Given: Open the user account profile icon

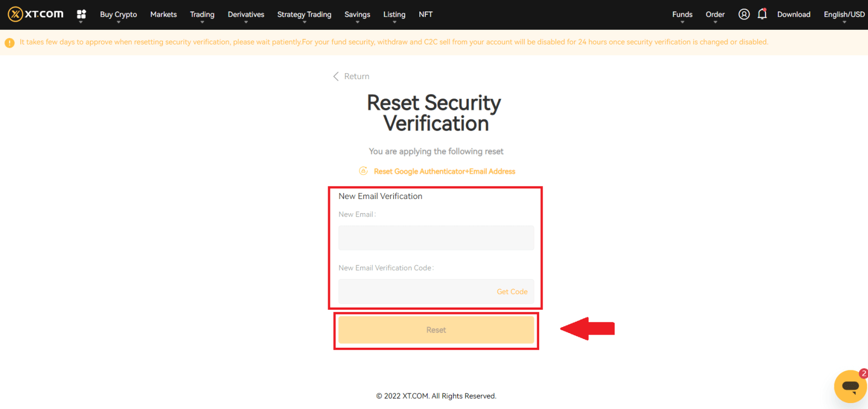Looking at the screenshot, I should coord(744,14).
